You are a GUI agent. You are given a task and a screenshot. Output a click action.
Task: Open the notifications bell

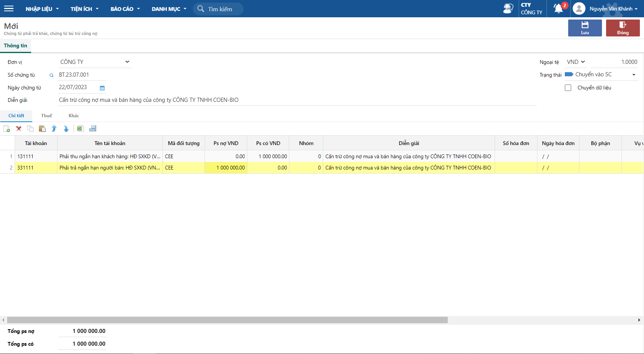(558, 8)
